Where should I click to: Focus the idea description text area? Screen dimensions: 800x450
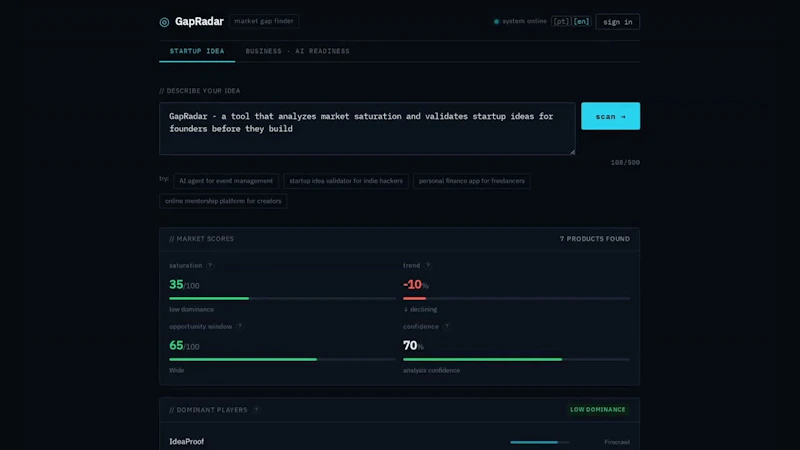[x=367, y=129]
